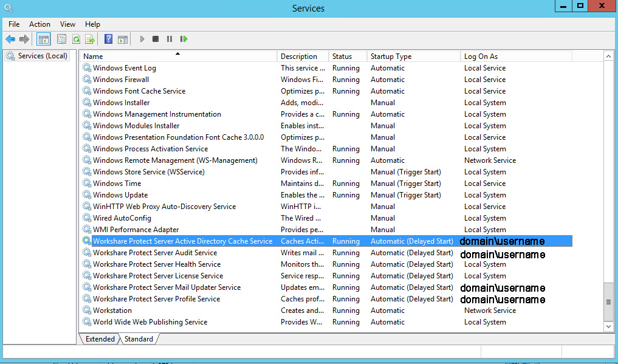Click the WMI Performance Adapter gear icon

click(87, 229)
